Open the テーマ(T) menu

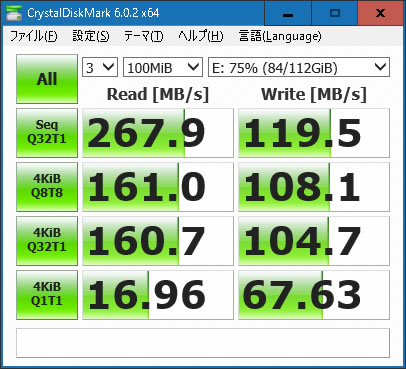coord(144,36)
